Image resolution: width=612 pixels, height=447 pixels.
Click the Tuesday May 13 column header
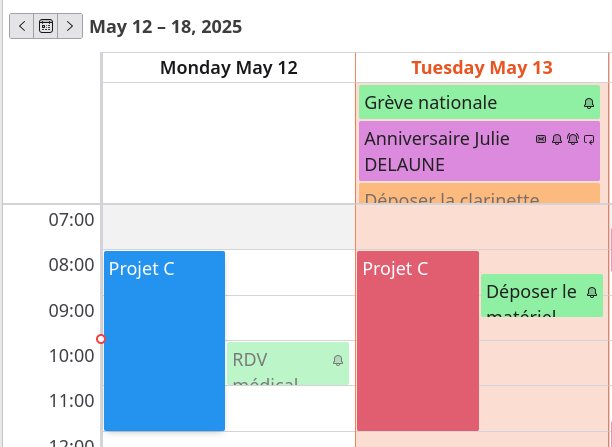482,68
